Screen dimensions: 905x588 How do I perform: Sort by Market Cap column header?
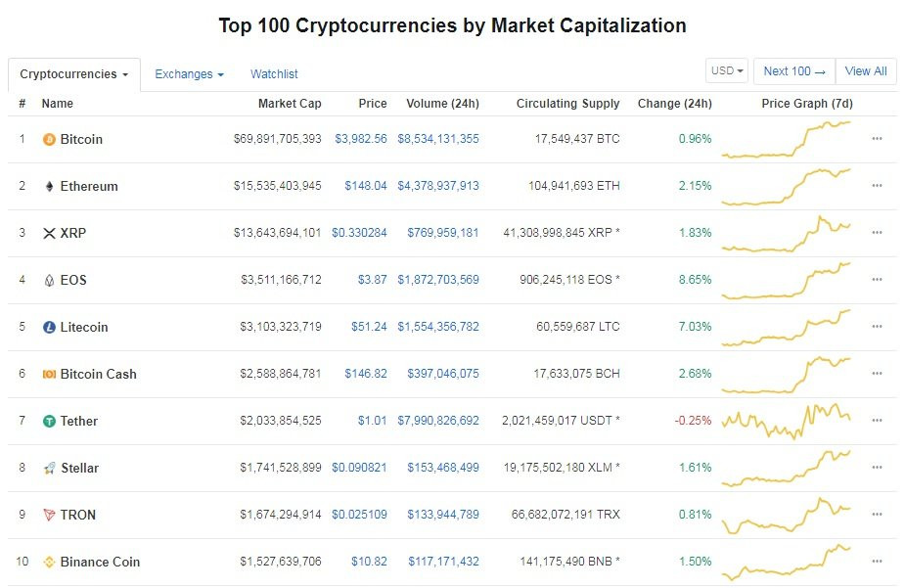(290, 104)
